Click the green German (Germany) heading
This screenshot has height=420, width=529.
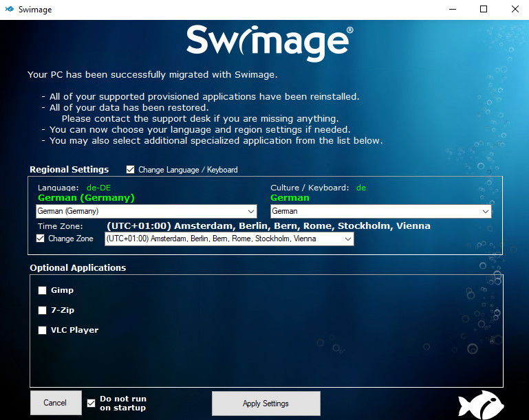point(86,197)
